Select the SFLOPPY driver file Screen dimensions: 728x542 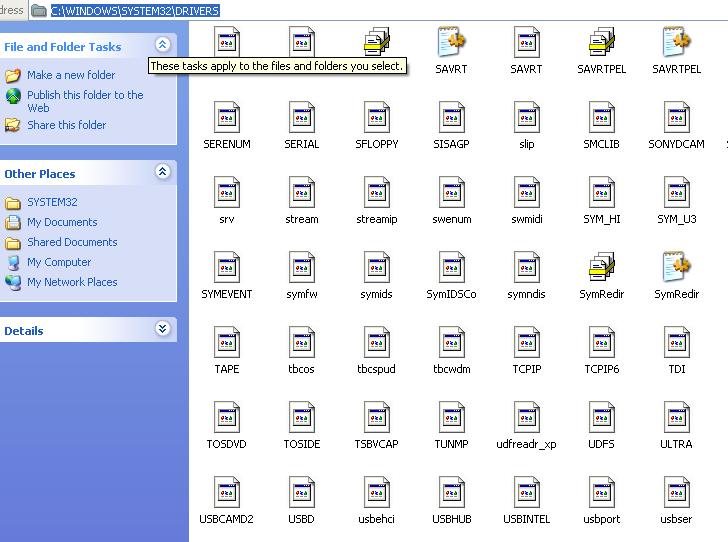coord(376,118)
